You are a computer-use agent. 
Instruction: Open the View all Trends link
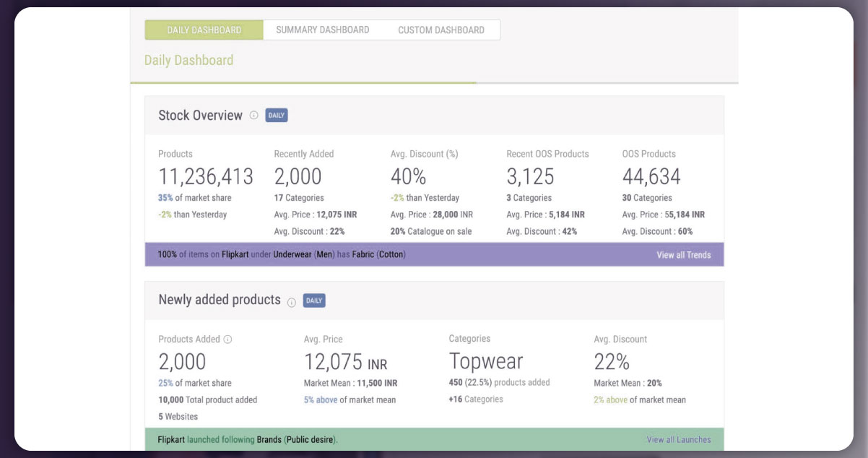683,255
